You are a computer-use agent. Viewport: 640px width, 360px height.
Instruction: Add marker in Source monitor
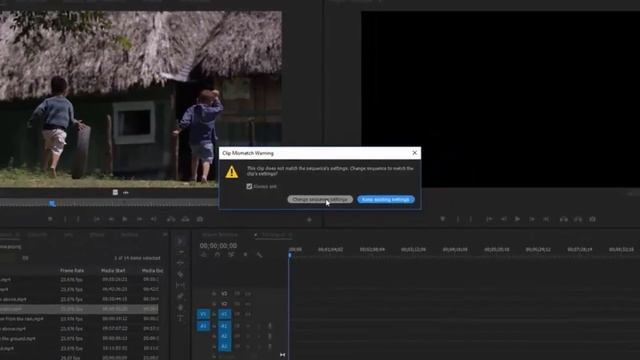point(50,219)
